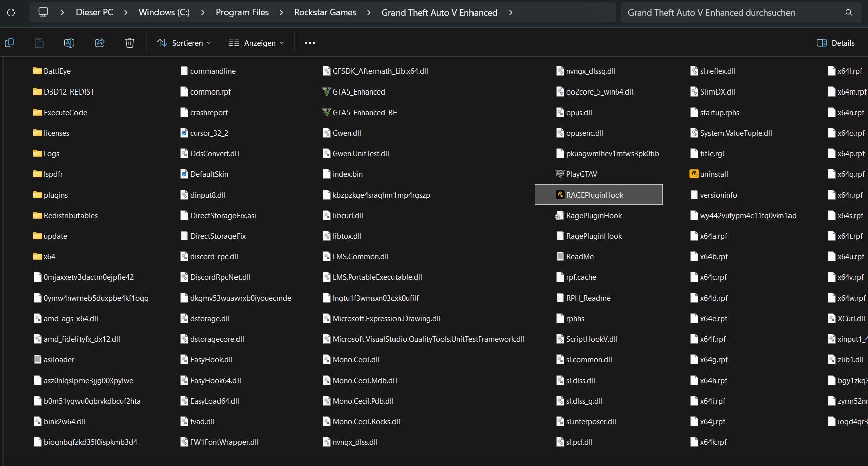The height and width of the screenshot is (466, 868).
Task: Go to Rockstar Games in breadcrumb
Action: (325, 12)
